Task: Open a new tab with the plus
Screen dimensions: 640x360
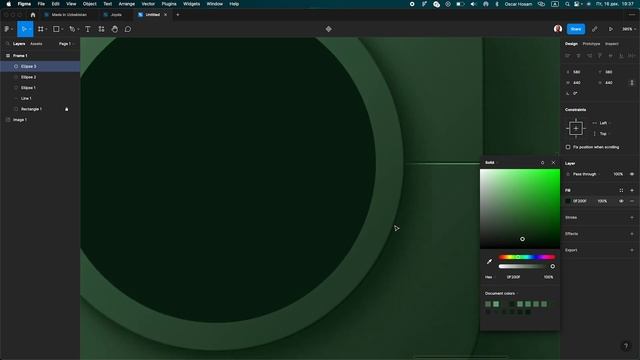Action: (178, 15)
